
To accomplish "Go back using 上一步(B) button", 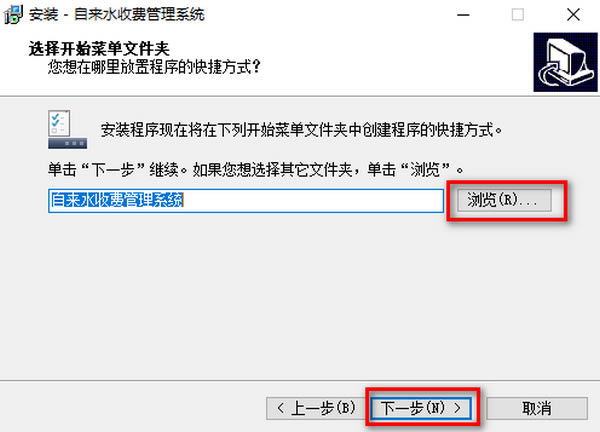I will [316, 408].
